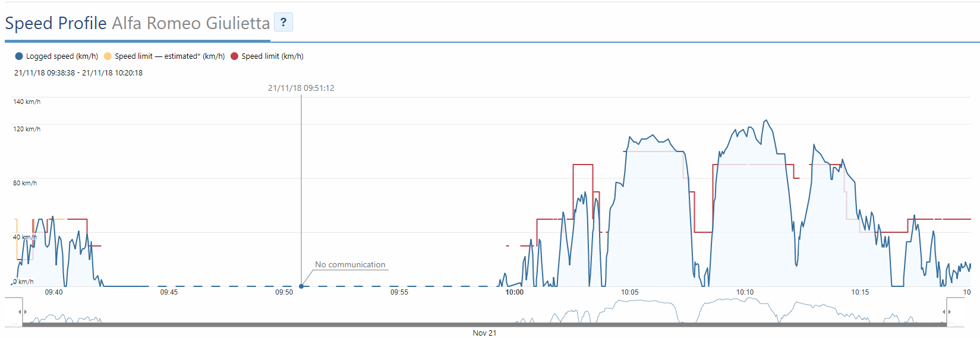Click the 09:50 time axis label
The width and height of the screenshot is (980, 338).
(284, 292)
